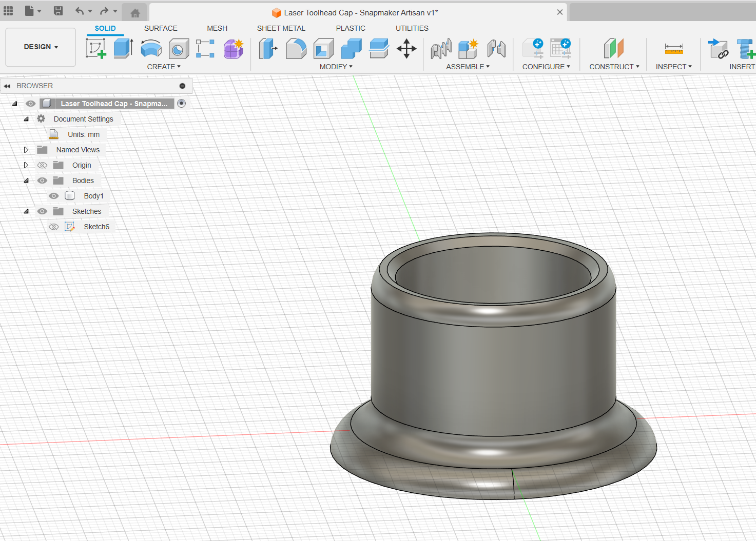The image size is (756, 541).
Task: Hide Body1 using its eye icon
Action: tap(53, 196)
